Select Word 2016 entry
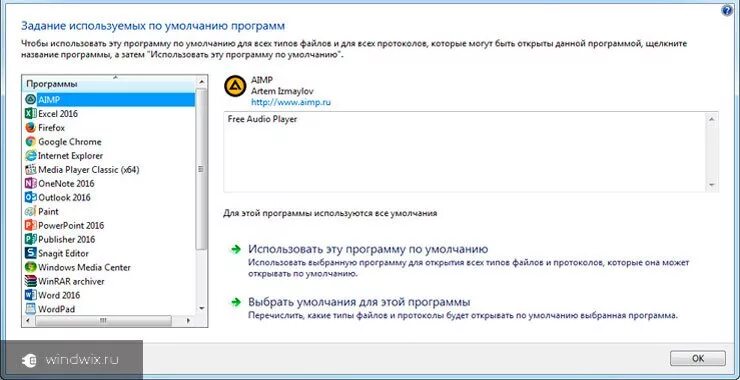 click(59, 295)
